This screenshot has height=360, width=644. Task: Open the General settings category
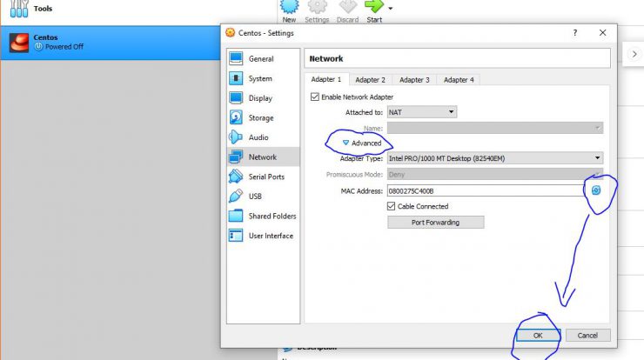tap(263, 59)
